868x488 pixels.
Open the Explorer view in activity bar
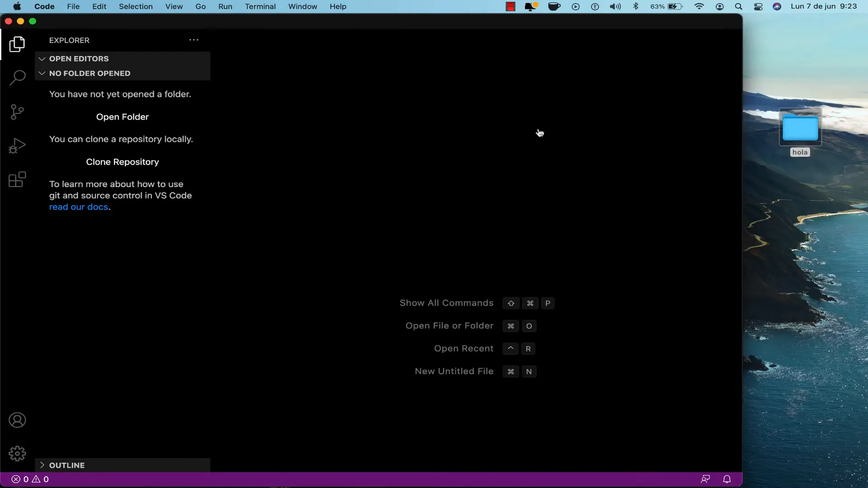17,44
